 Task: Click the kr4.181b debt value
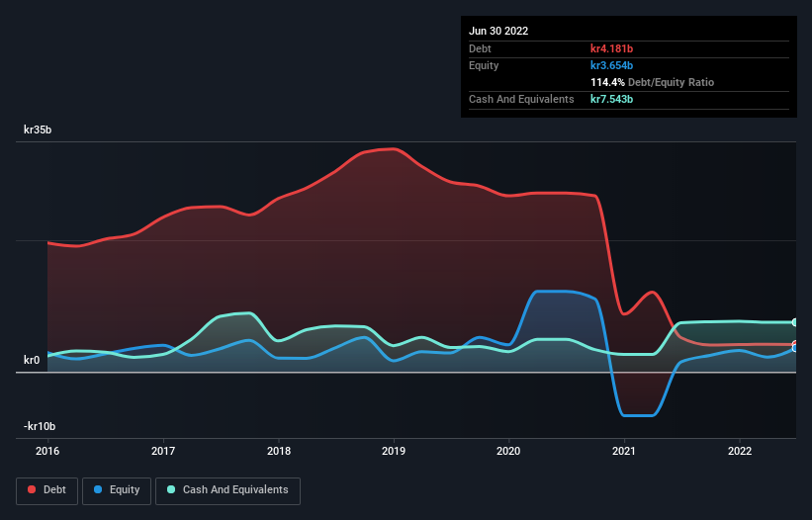(611, 48)
